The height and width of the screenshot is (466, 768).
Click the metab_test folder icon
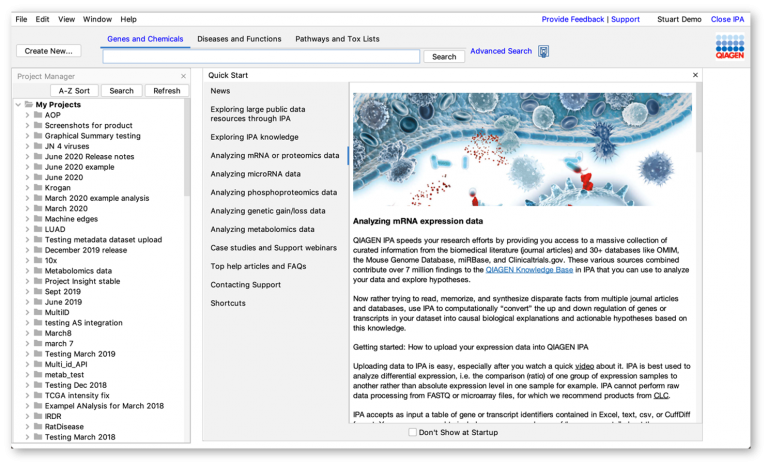click(38, 374)
